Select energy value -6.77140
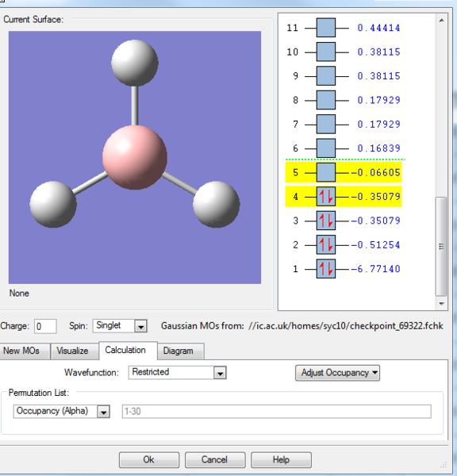Viewport: 457px width, 476px height. tap(375, 269)
